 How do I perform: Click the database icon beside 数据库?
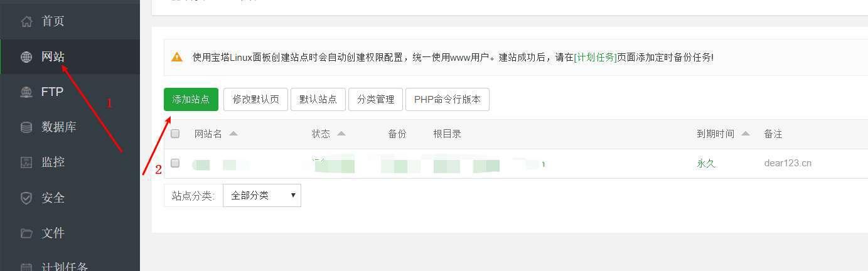(26, 127)
